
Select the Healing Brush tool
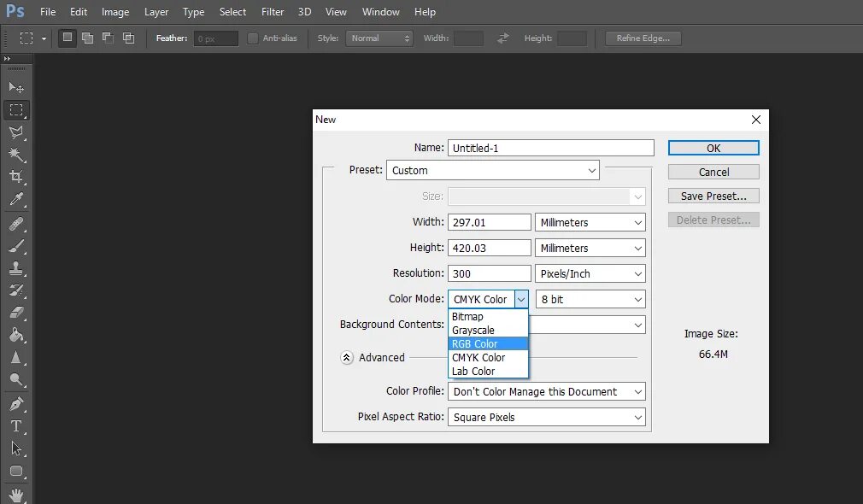click(x=16, y=224)
